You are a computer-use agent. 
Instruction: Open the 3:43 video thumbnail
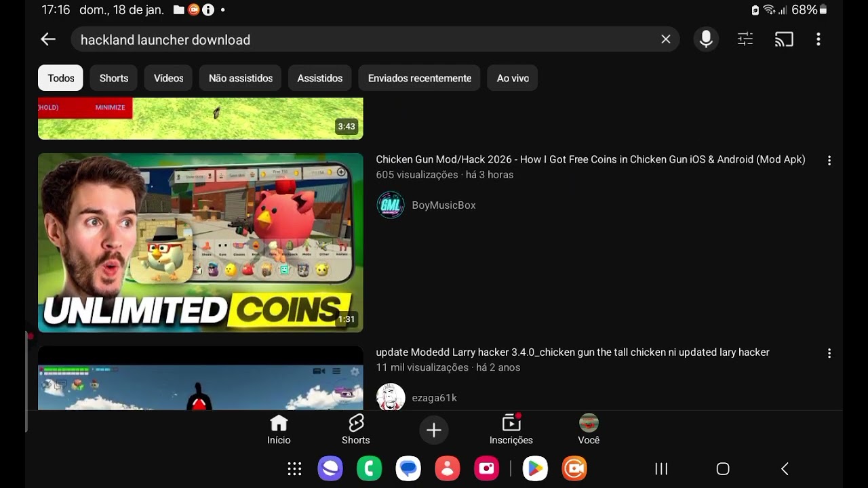pos(201,118)
